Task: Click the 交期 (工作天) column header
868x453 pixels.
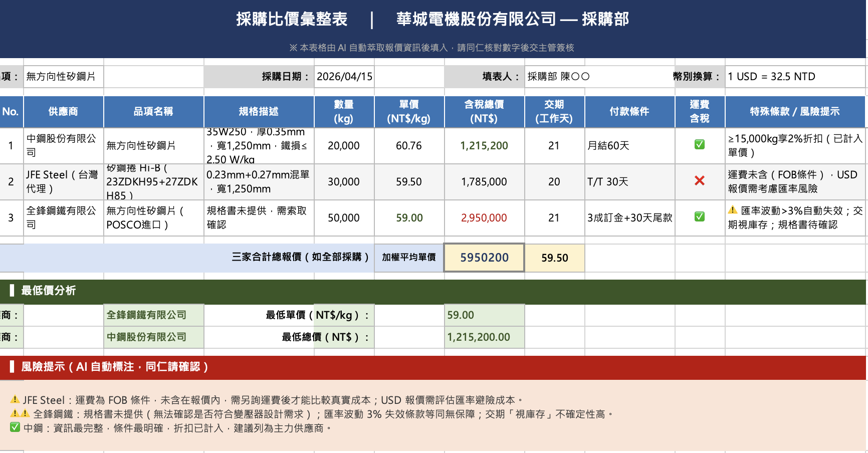Action: (555, 112)
